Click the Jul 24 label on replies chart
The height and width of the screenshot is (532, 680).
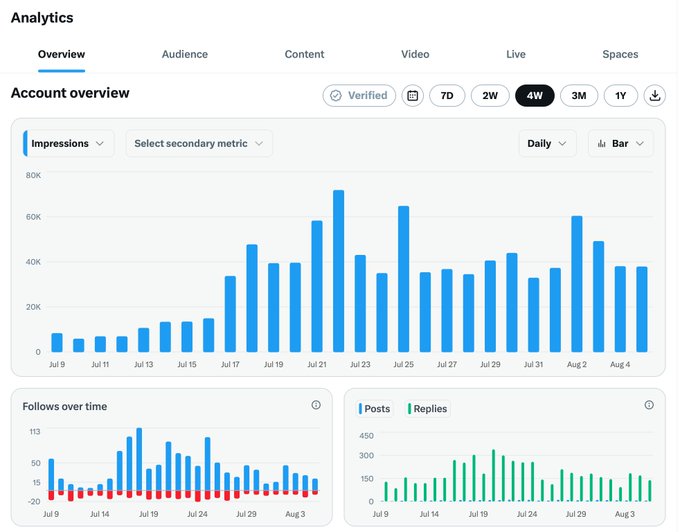(x=527, y=514)
